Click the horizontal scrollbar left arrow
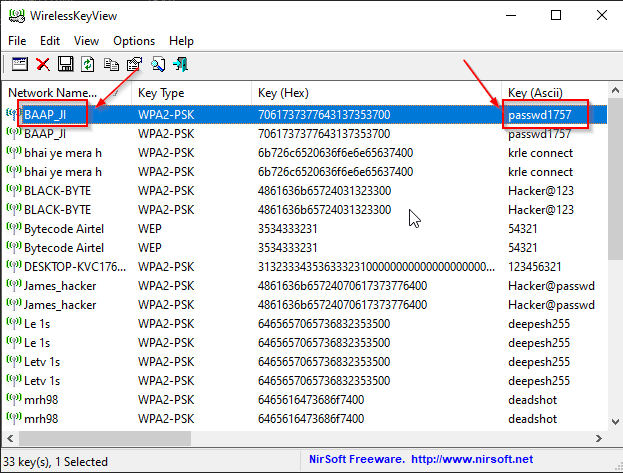This screenshot has height=473, width=623. (10, 438)
